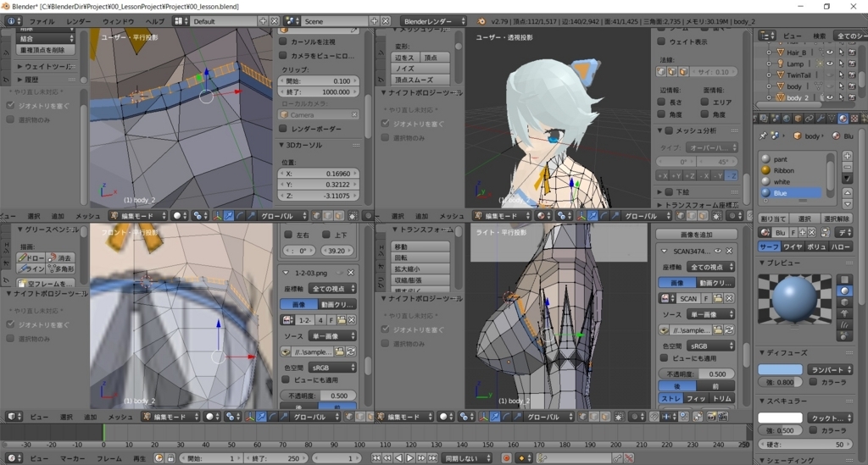
Task: Open the フレーム menu in timeline
Action: pos(109,458)
